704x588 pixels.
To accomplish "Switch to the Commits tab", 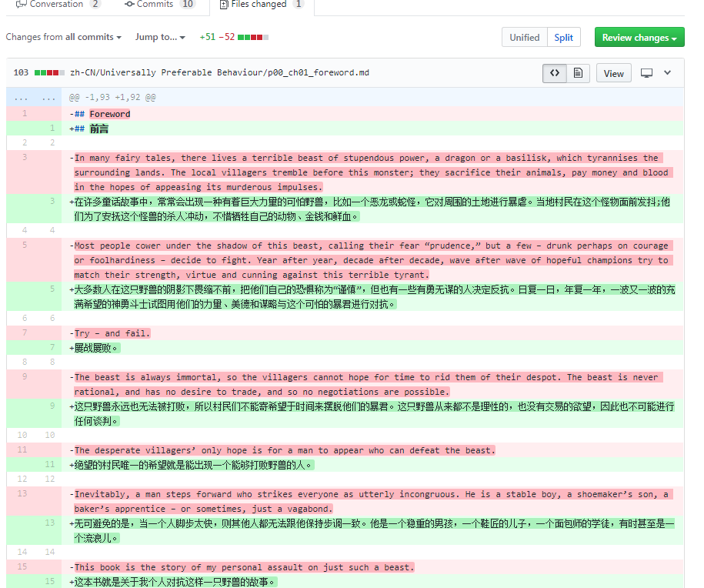I will click(x=160, y=4).
